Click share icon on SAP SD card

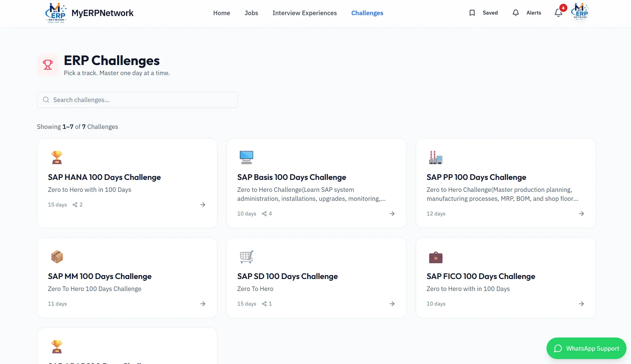click(264, 304)
